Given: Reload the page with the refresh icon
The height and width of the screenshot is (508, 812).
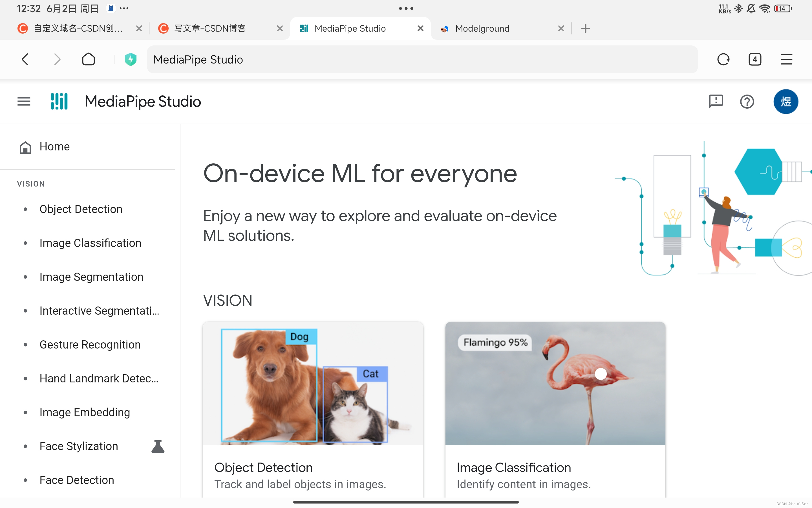Looking at the screenshot, I should [723, 60].
